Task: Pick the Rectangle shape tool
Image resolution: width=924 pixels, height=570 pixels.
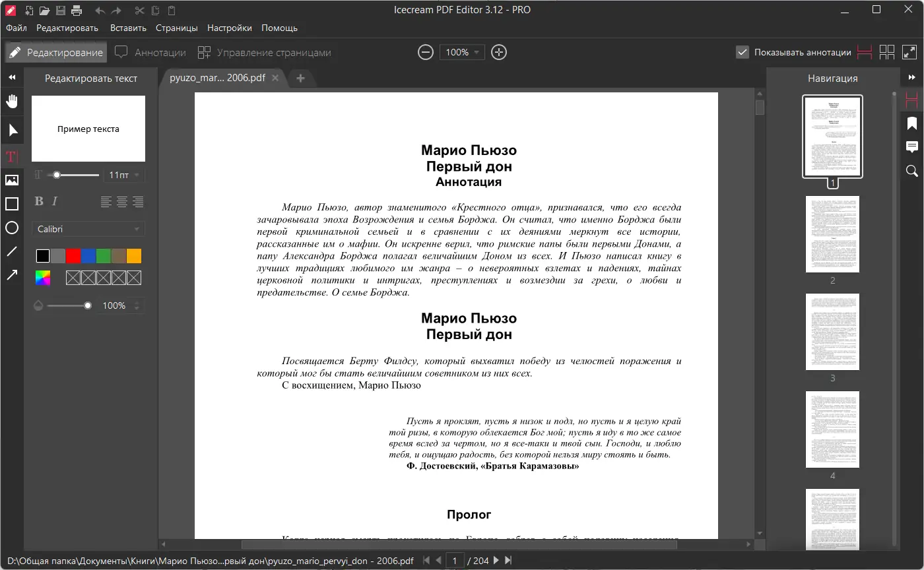Action: point(12,204)
